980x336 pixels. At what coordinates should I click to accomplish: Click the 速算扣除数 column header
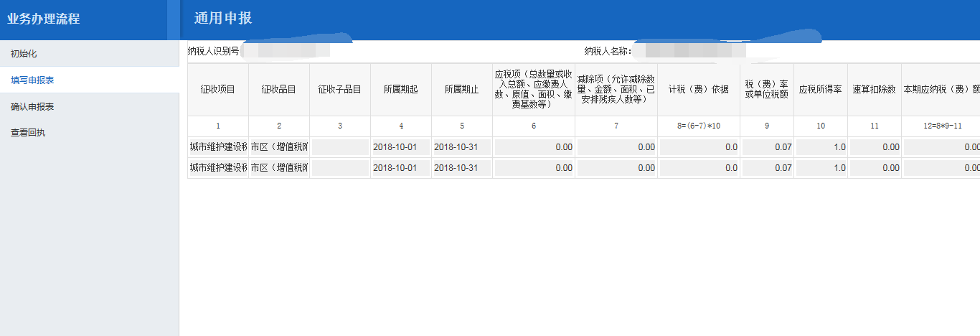pos(875,90)
